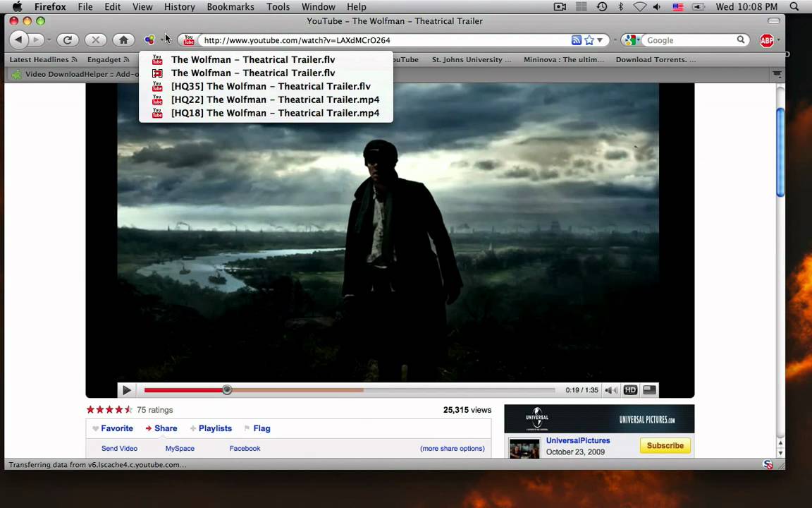This screenshot has height=508, width=812.
Task: Click the system volume menu bar icon
Action: [x=657, y=7]
